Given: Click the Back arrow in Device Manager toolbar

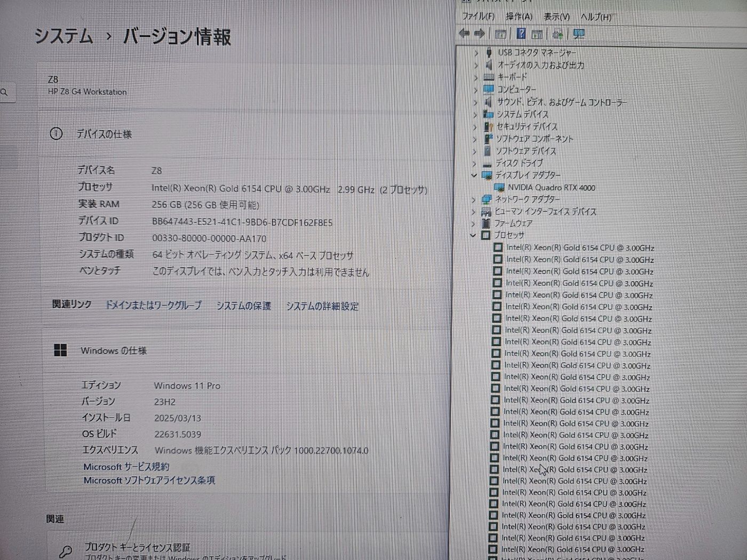Looking at the screenshot, I should 464,34.
